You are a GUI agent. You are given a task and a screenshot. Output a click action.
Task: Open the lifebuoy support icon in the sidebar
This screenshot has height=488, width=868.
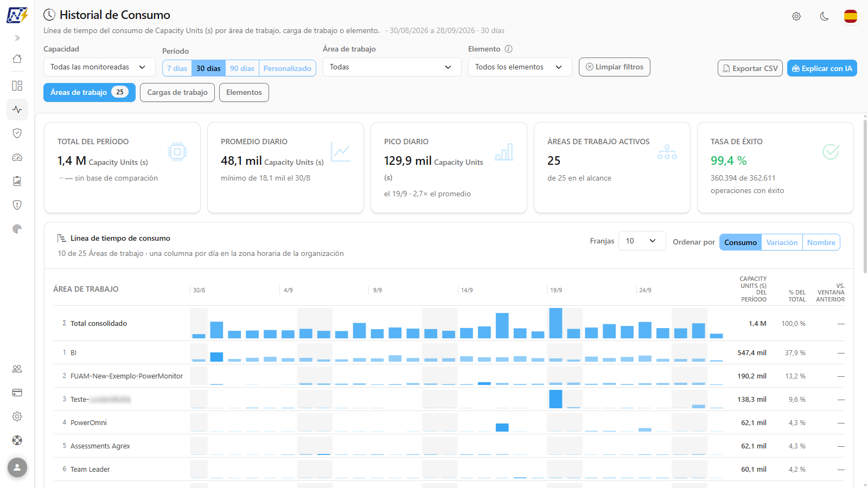click(17, 440)
